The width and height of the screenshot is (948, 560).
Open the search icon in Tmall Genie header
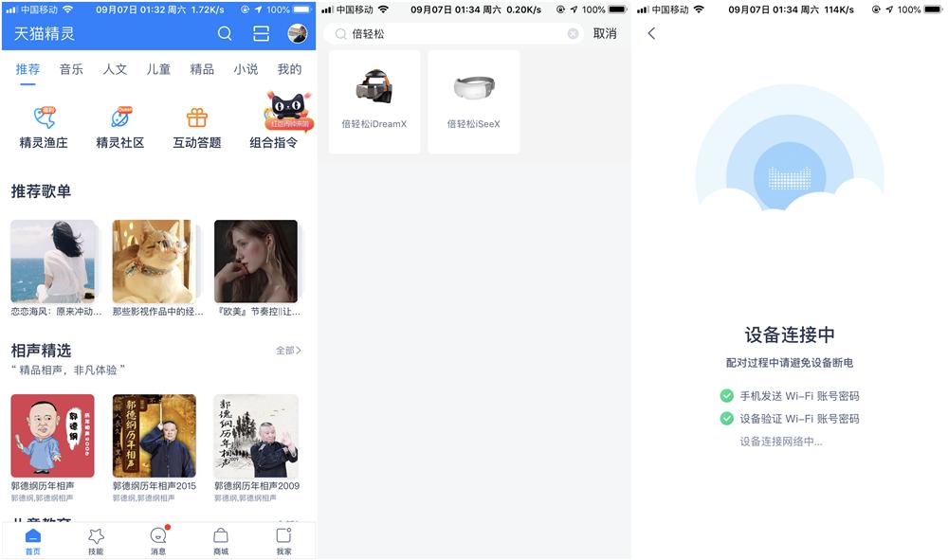click(x=225, y=33)
